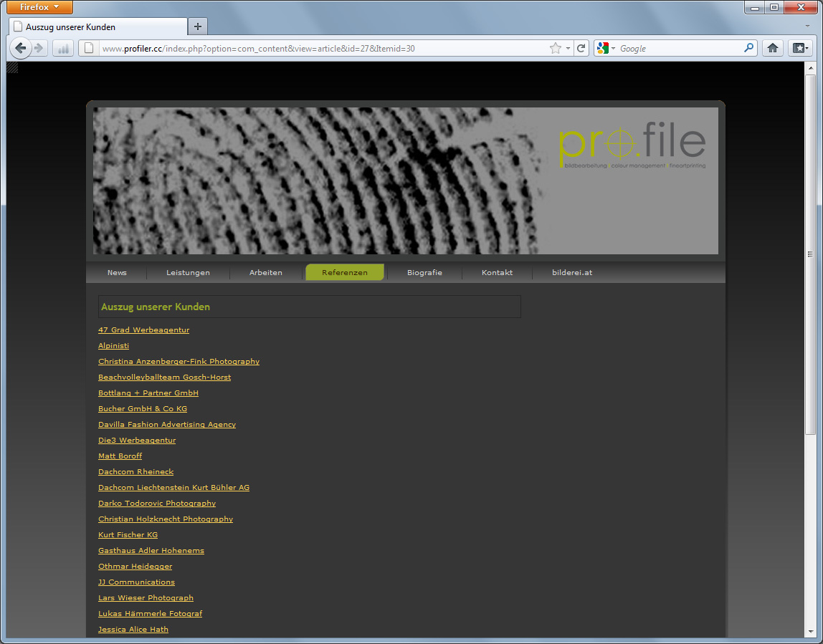Viewport: 823px width, 644px height.
Task: Go back with the browser back arrow
Action: click(x=20, y=48)
